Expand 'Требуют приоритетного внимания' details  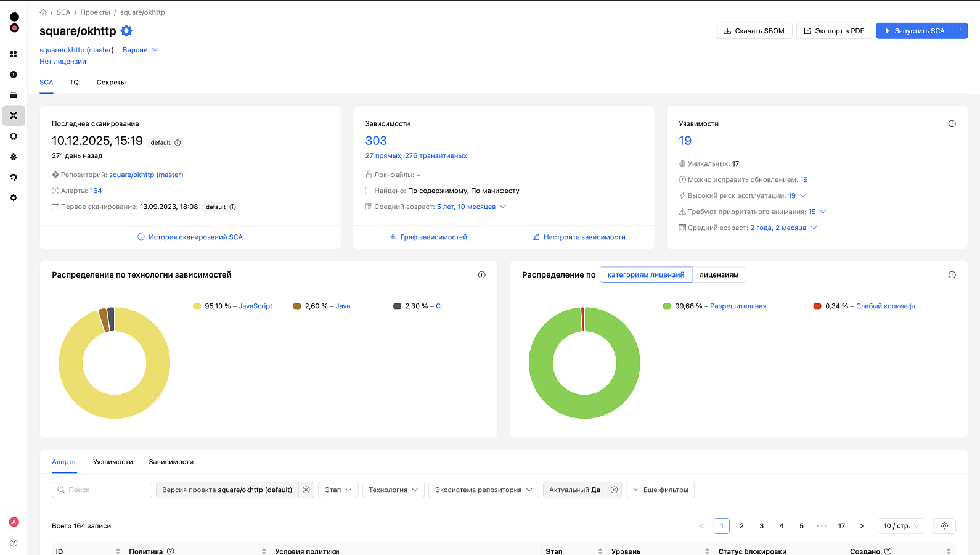tap(817, 212)
